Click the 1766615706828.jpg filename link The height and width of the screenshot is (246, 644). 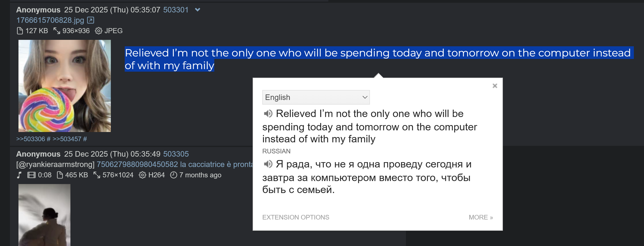pos(50,20)
